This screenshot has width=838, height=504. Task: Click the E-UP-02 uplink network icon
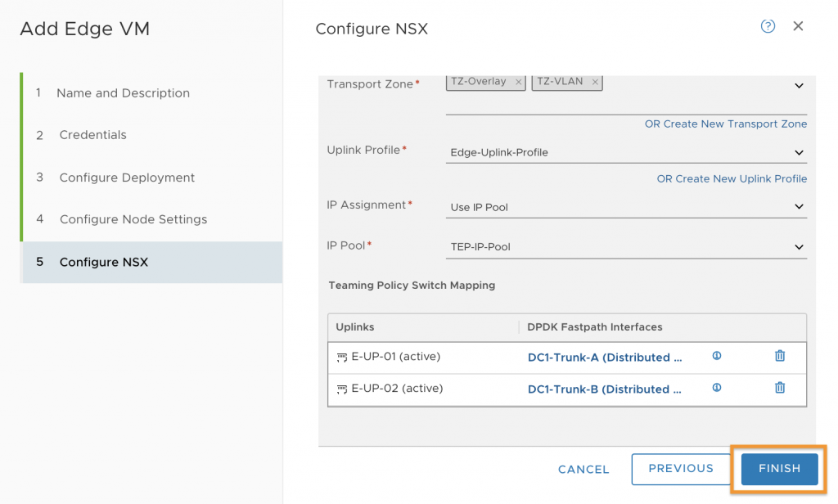(x=341, y=389)
